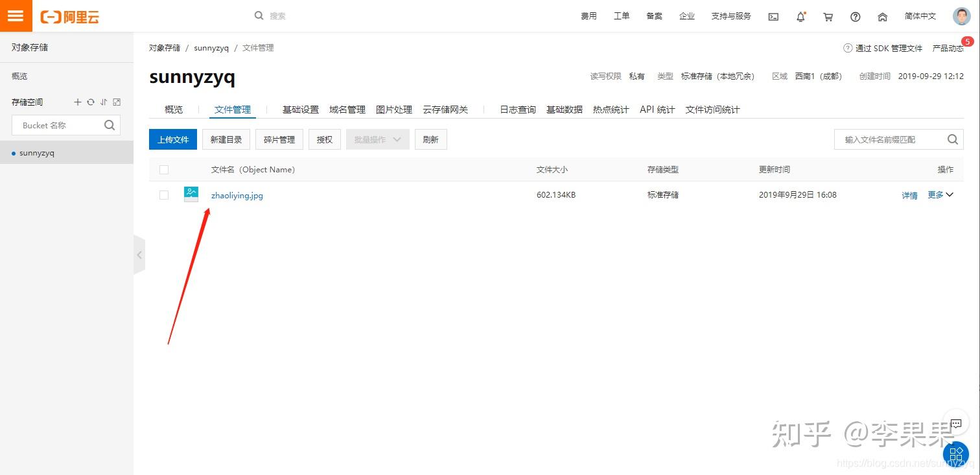The image size is (980, 475).
Task: Open the 费用 top menu
Action: (x=589, y=16)
